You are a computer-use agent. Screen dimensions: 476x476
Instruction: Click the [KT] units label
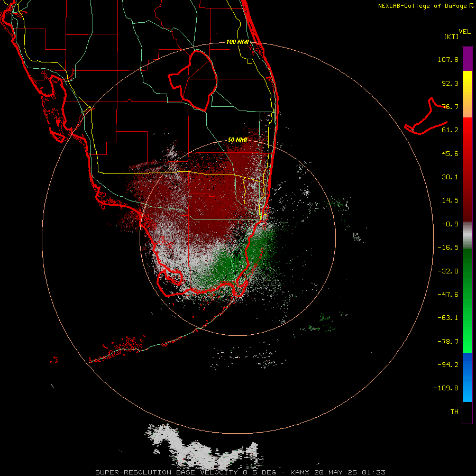pyautogui.click(x=452, y=36)
